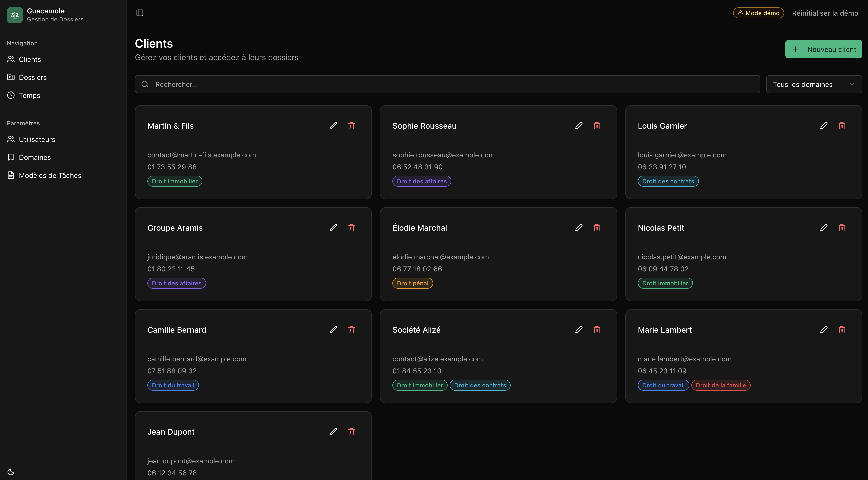
Task: Click the Nouveau client button
Action: pyautogui.click(x=823, y=49)
